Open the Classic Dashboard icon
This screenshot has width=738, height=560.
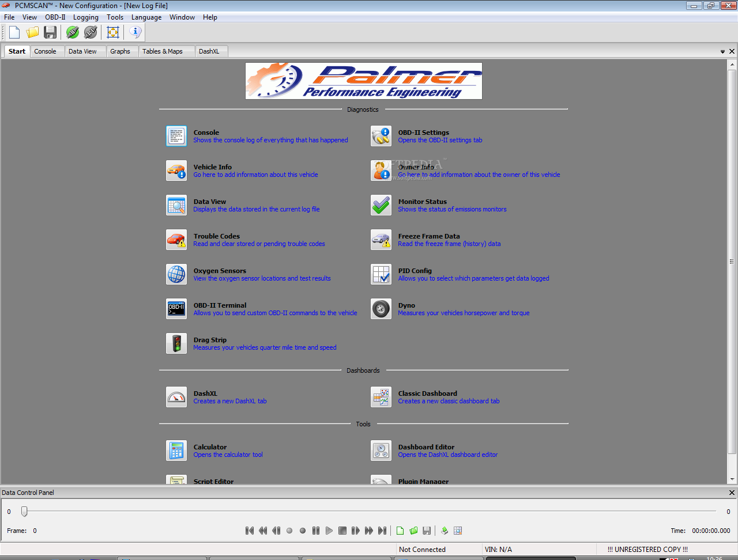coord(381,397)
